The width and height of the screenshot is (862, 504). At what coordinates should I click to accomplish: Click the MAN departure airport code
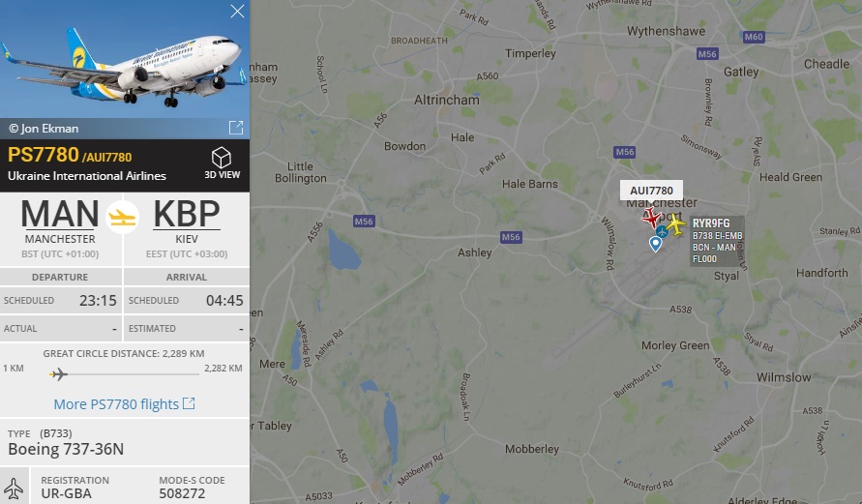[x=60, y=214]
